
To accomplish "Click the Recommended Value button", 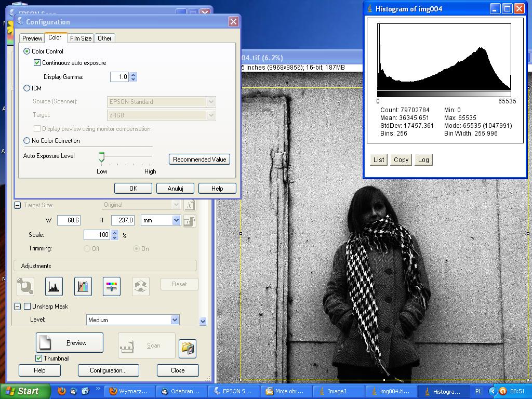I will pyautogui.click(x=199, y=159).
